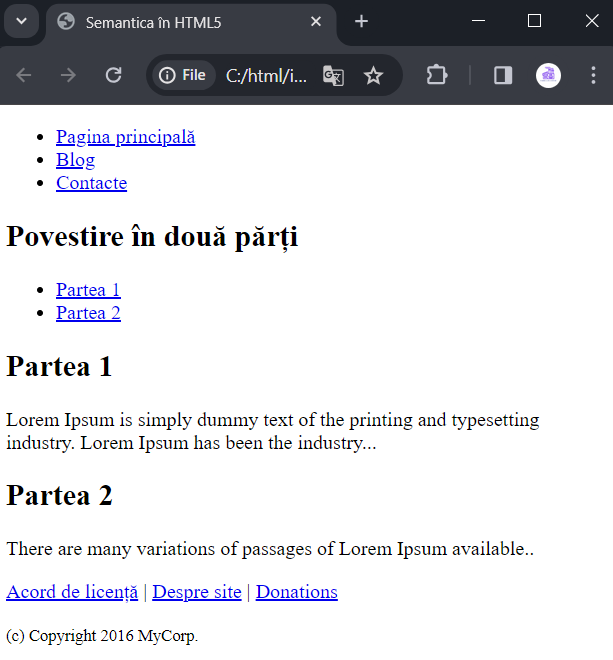Toggle the browser side panel
Image resolution: width=613 pixels, height=660 pixels.
tap(503, 75)
